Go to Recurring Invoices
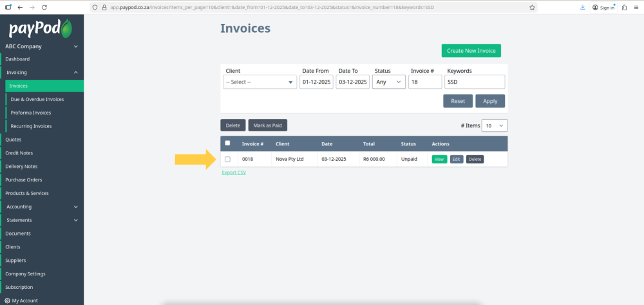The width and height of the screenshot is (644, 305). pyautogui.click(x=31, y=126)
